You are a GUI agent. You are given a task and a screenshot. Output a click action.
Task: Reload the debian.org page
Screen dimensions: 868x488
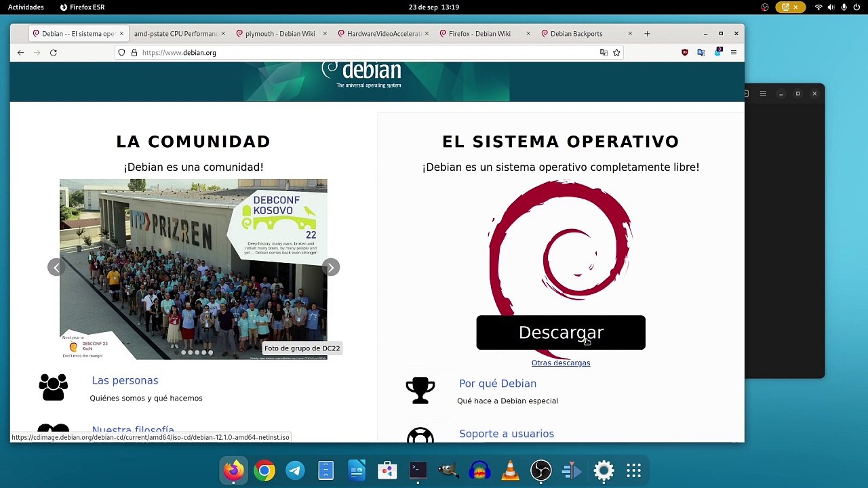53,53
